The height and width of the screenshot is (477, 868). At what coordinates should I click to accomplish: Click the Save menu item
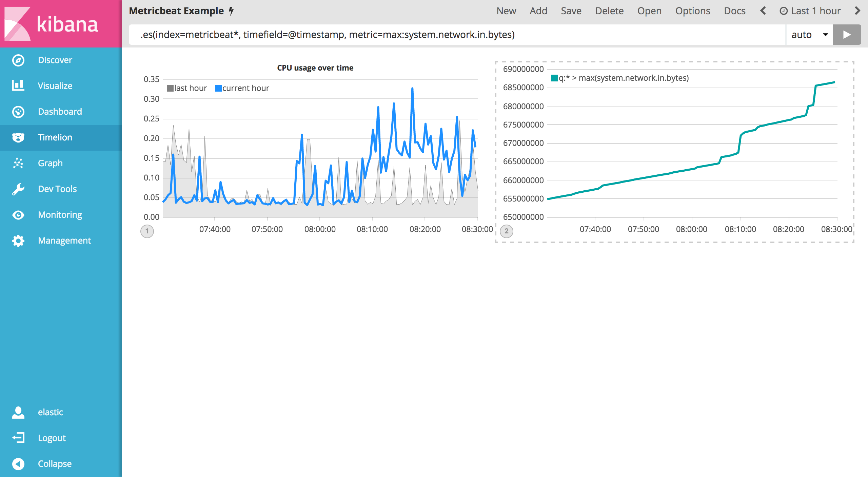571,11
